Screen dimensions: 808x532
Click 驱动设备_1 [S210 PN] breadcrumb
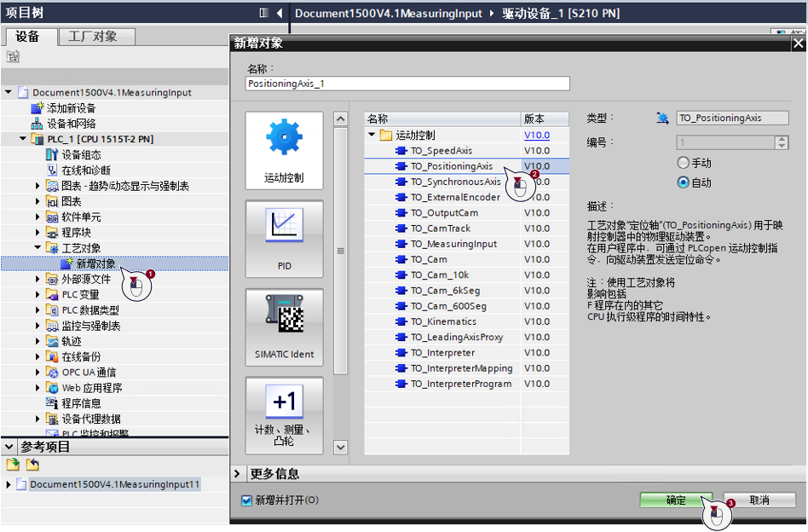click(561, 14)
